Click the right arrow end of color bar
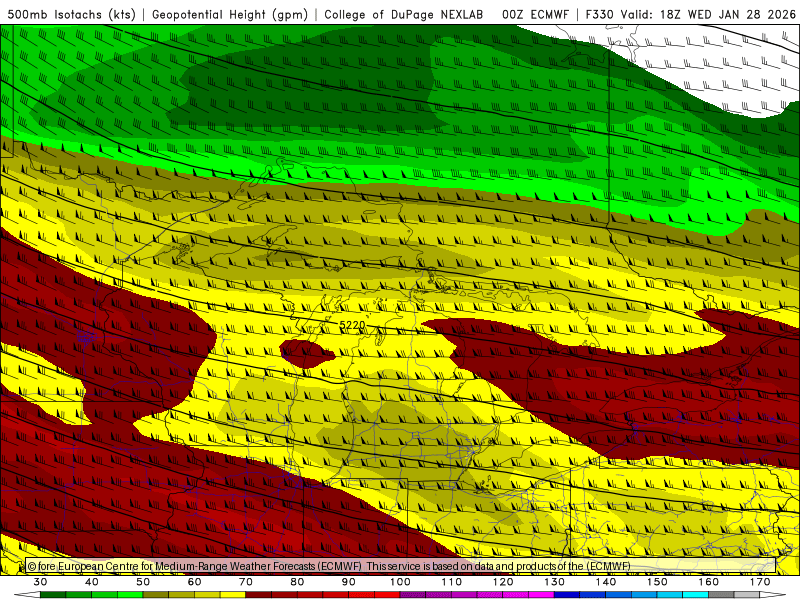Image resolution: width=800 pixels, height=600 pixels. pyautogui.click(x=773, y=595)
